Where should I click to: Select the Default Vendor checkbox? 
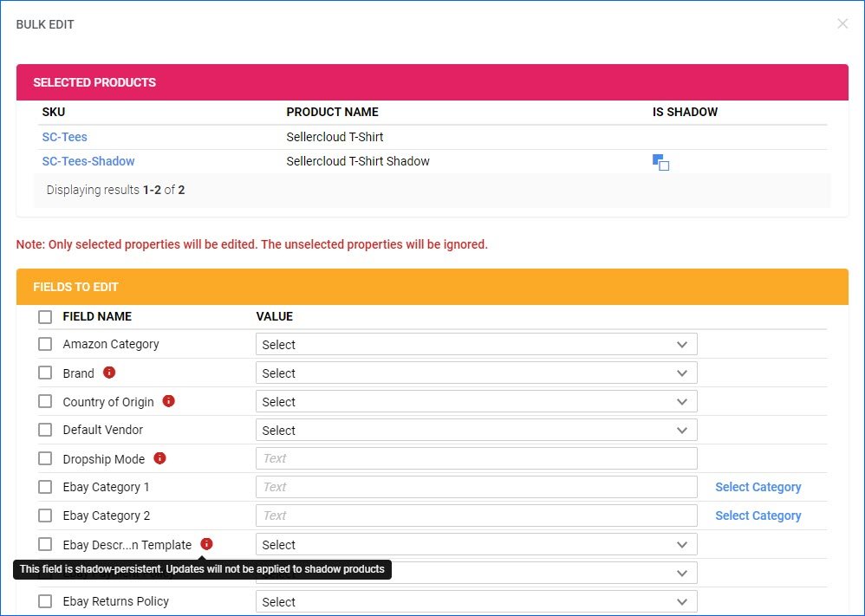tap(44, 430)
